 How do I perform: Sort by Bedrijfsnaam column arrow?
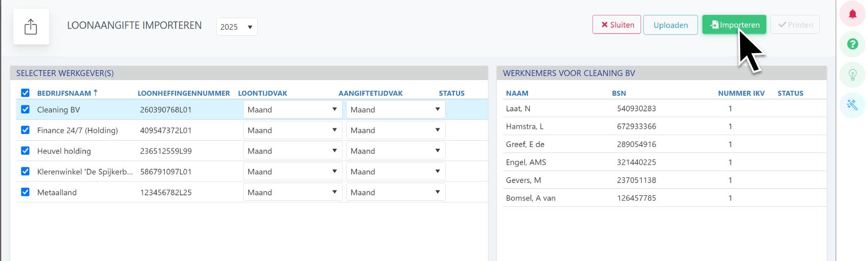(x=95, y=93)
